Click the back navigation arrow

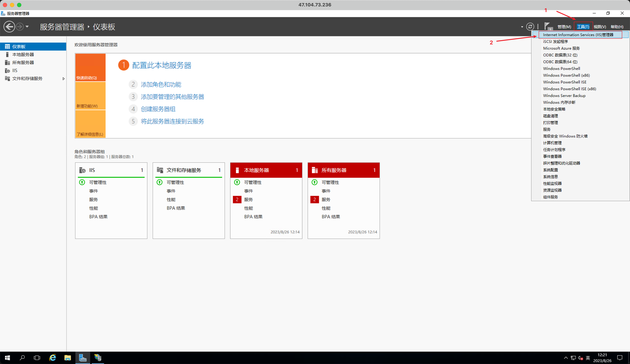9,26
